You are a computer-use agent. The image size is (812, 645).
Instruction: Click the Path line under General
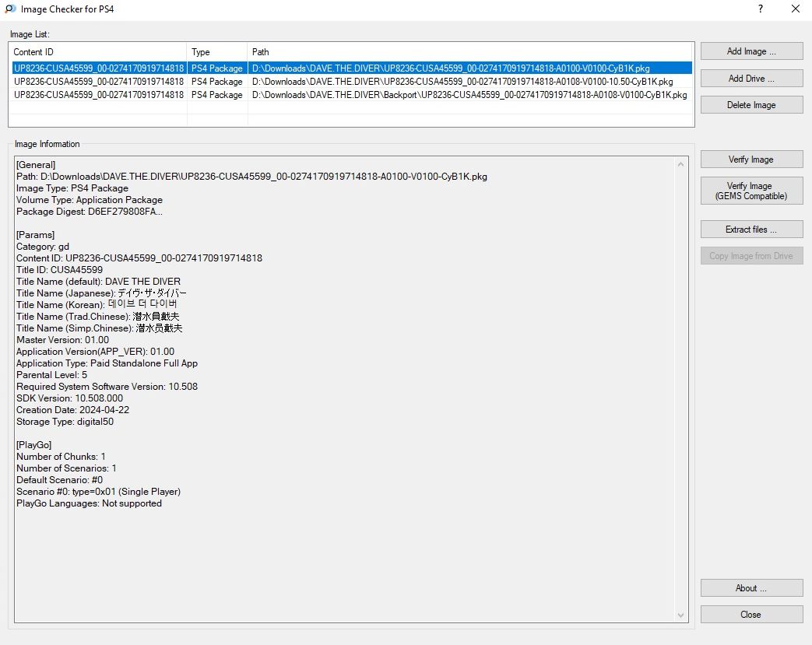tap(251, 177)
